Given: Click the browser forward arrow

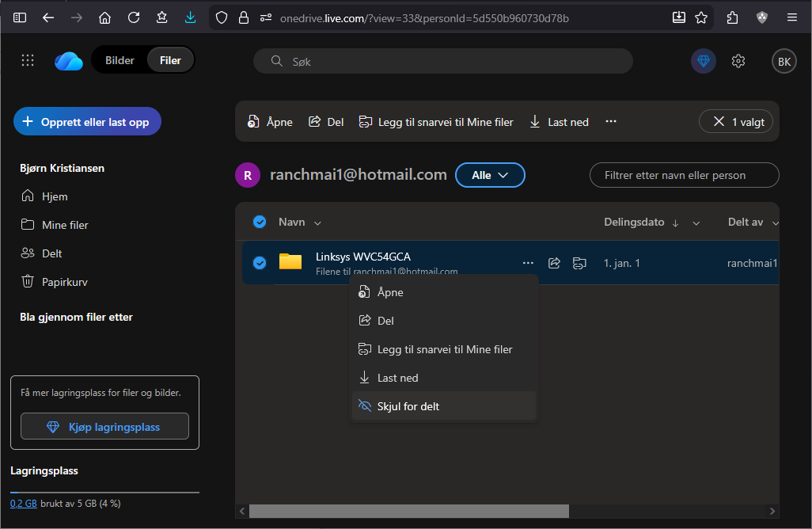Looking at the screenshot, I should [77, 17].
